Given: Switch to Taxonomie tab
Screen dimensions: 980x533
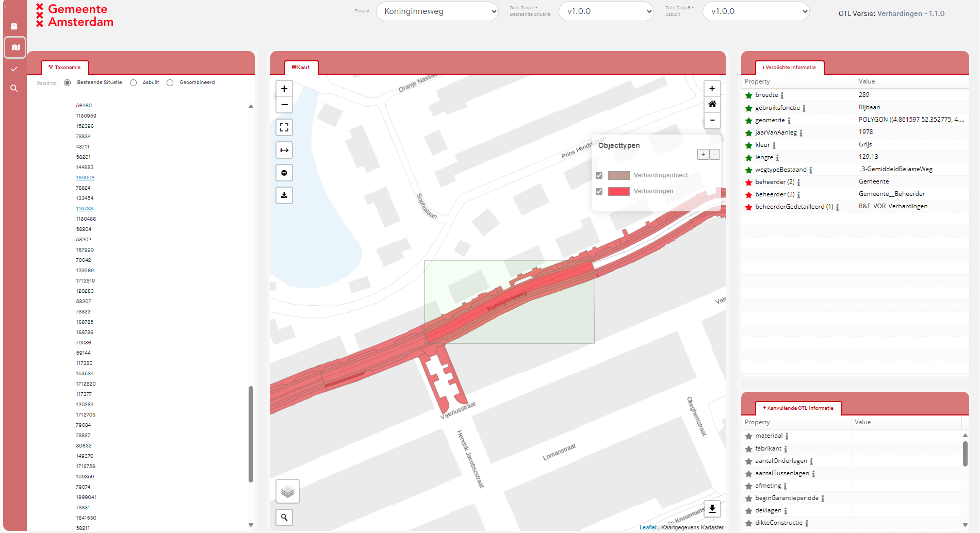Looking at the screenshot, I should coord(65,68).
